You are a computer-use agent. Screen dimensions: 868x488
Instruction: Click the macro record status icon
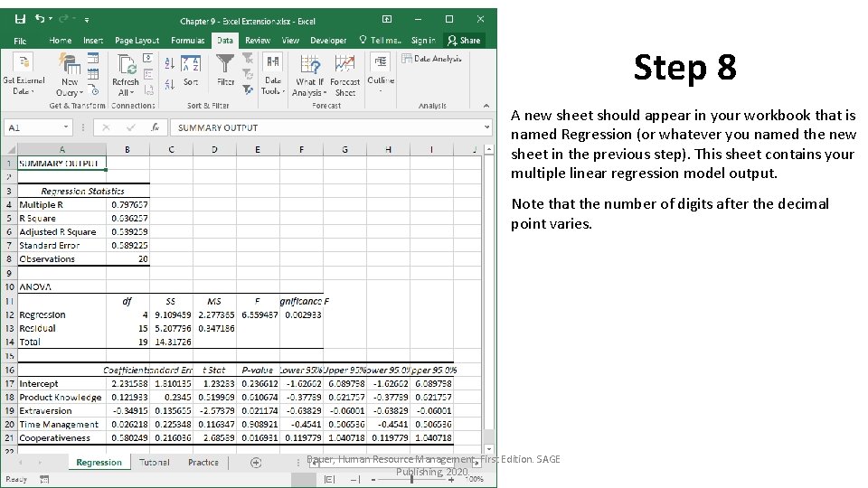[x=44, y=479]
